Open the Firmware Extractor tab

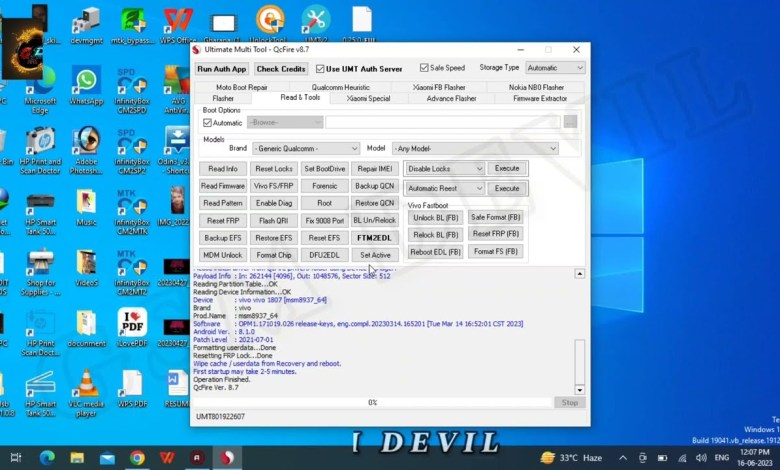click(540, 99)
